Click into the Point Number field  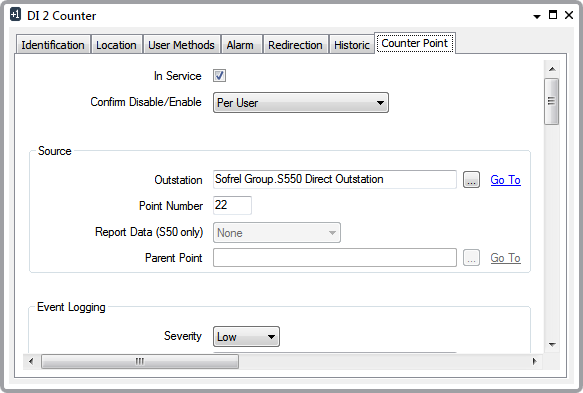click(232, 205)
